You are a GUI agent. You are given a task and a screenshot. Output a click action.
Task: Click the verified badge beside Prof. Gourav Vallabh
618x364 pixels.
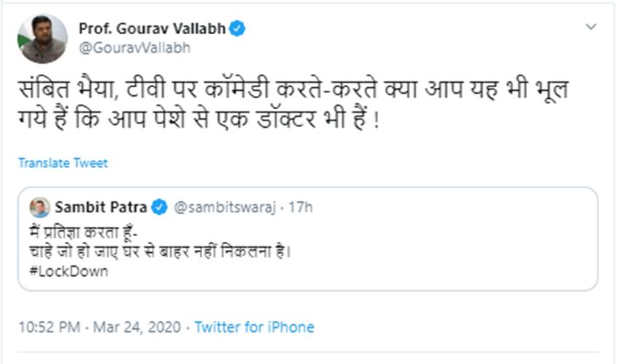237,30
